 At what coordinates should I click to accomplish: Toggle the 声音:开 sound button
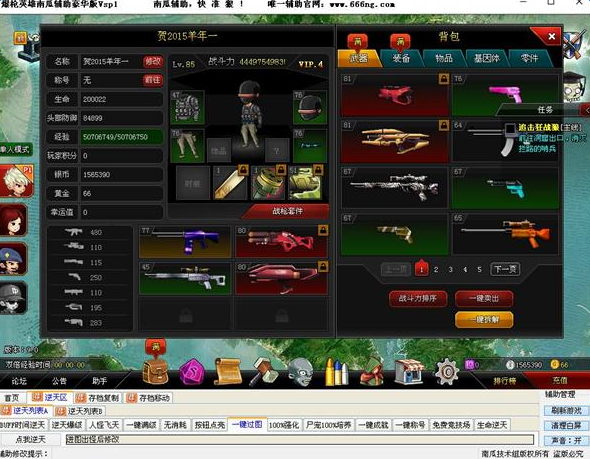(566, 440)
